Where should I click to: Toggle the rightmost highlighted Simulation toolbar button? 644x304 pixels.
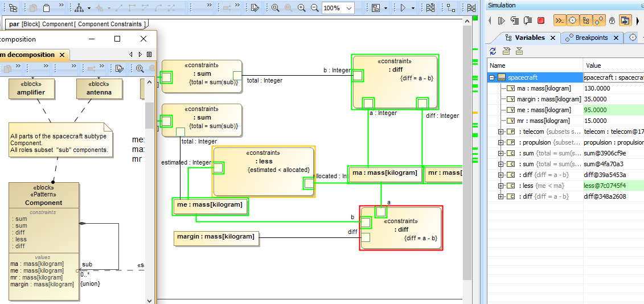[x=625, y=20]
